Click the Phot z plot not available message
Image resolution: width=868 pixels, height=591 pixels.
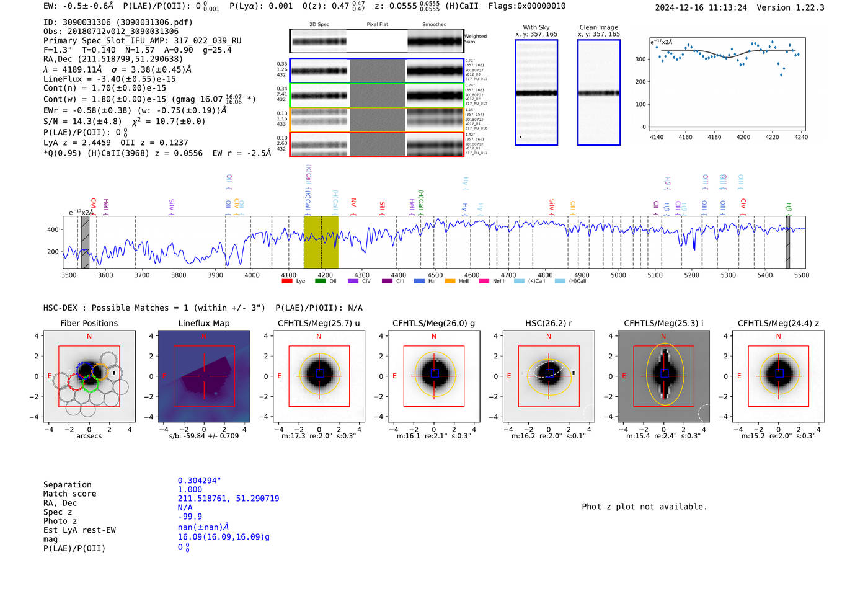[644, 507]
